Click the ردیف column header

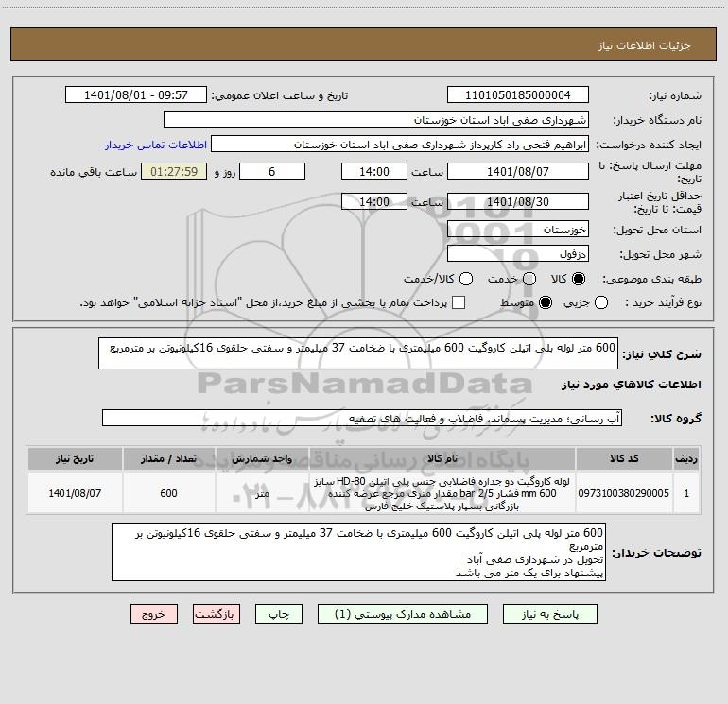point(686,458)
